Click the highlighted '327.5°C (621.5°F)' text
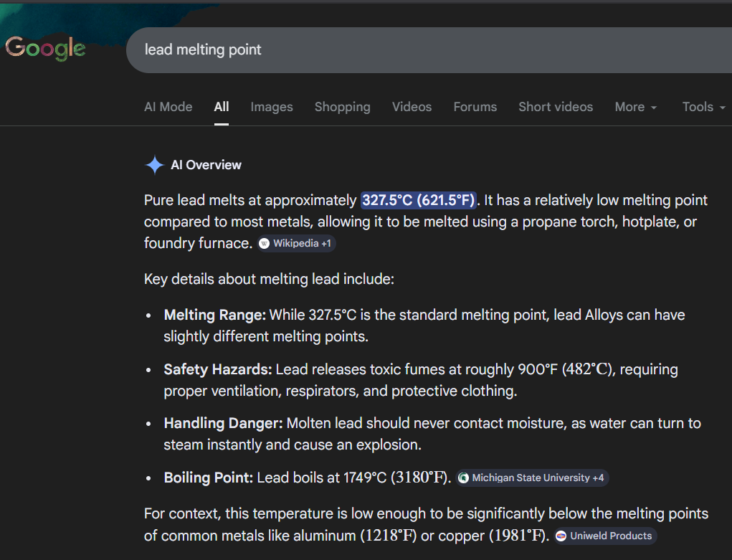732x560 pixels. coord(419,200)
